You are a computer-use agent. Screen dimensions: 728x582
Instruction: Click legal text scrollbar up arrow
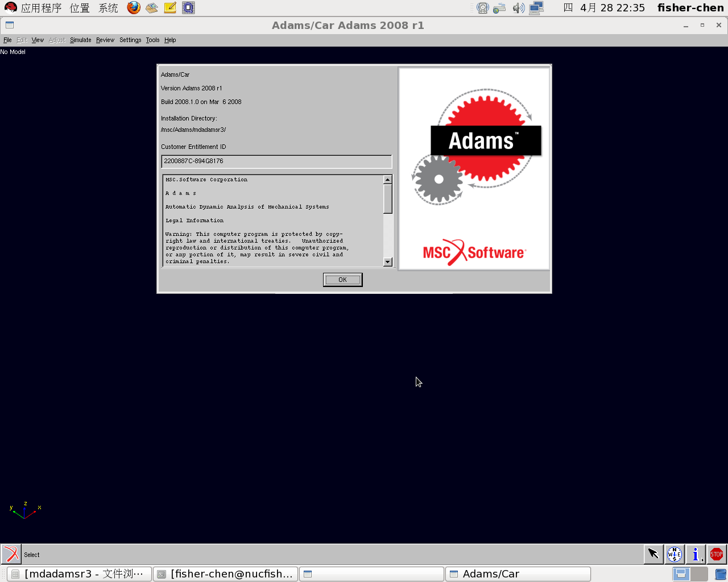388,180
